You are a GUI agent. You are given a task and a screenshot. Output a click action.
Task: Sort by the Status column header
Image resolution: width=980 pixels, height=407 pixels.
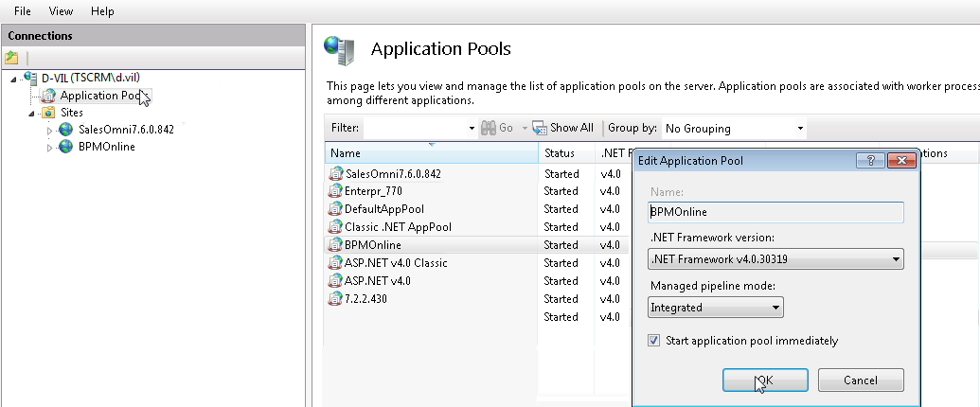point(566,153)
